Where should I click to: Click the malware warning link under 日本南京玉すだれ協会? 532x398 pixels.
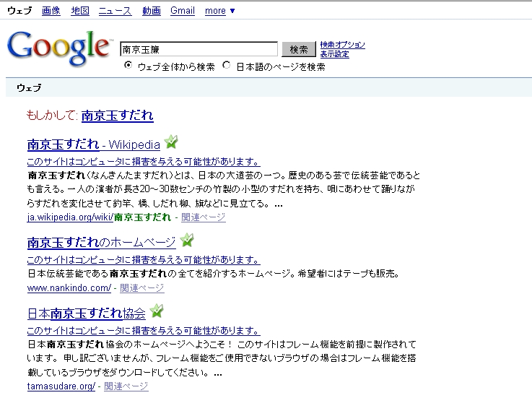click(x=144, y=330)
